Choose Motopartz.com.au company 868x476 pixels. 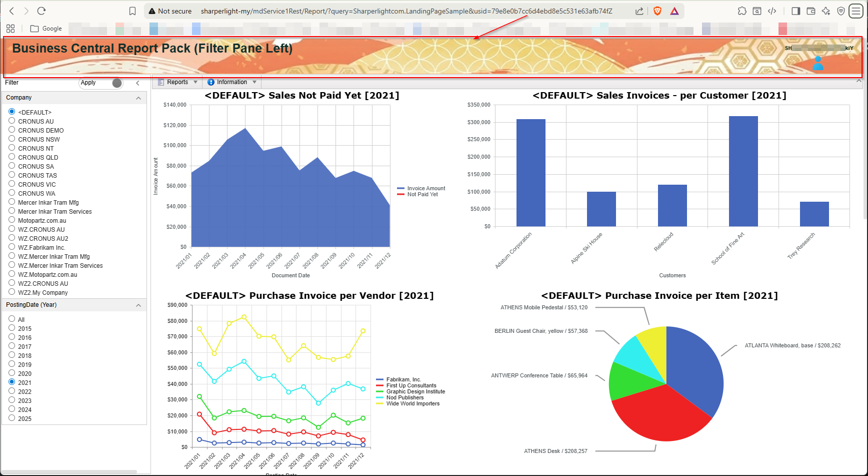pos(12,220)
